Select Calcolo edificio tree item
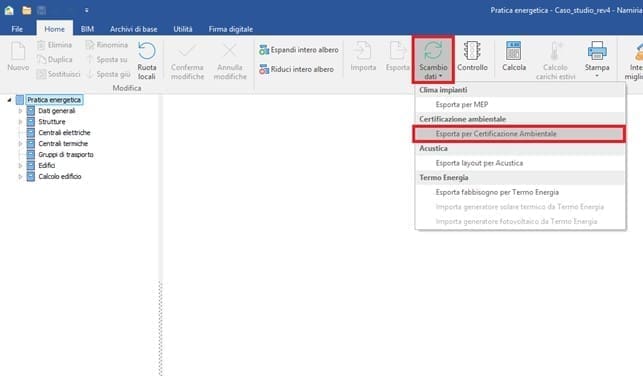643x376 pixels. (x=60, y=177)
